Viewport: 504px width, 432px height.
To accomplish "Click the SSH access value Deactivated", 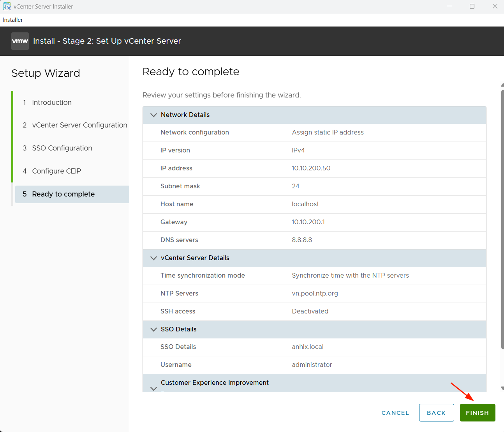I will tap(310, 312).
